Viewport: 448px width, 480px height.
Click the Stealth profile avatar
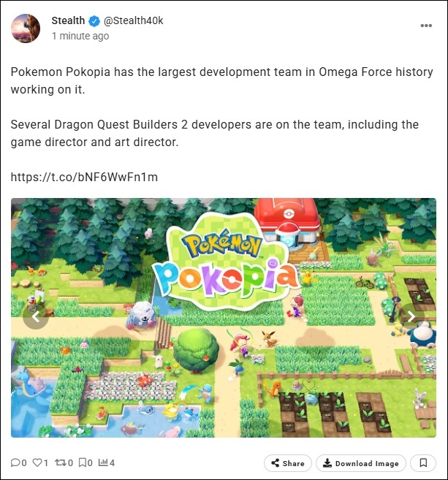click(26, 28)
